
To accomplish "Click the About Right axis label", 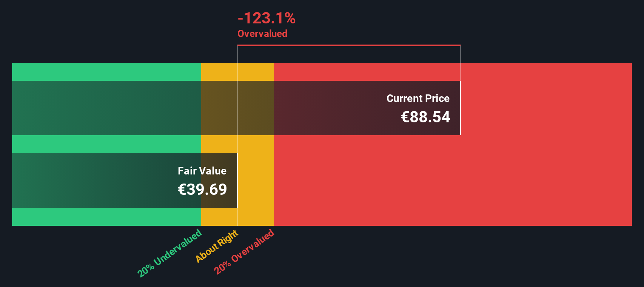I will [217, 246].
